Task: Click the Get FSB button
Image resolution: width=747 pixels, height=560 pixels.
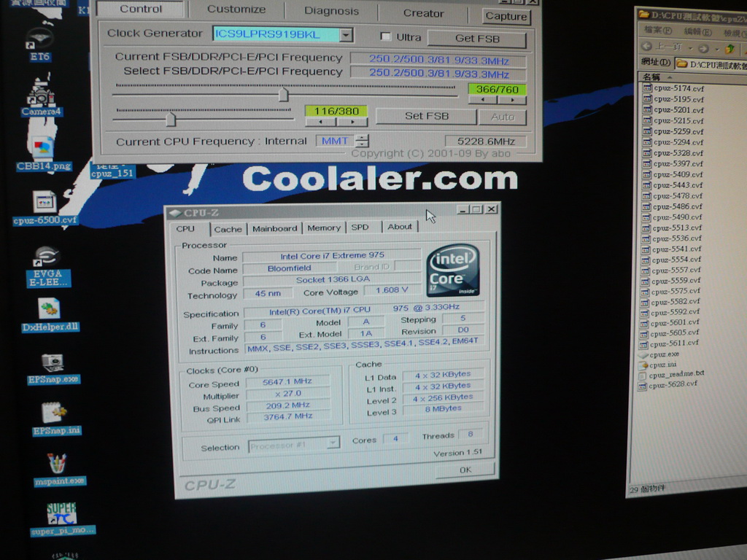Action: [477, 39]
